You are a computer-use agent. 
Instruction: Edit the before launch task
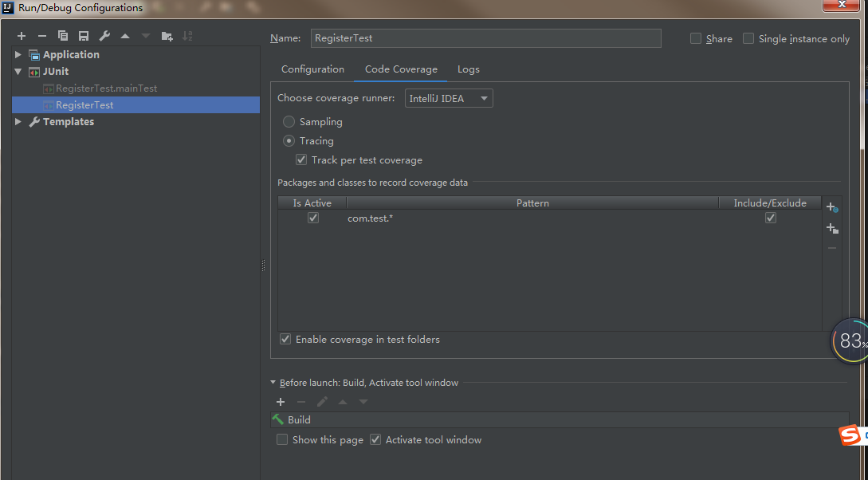(322, 402)
